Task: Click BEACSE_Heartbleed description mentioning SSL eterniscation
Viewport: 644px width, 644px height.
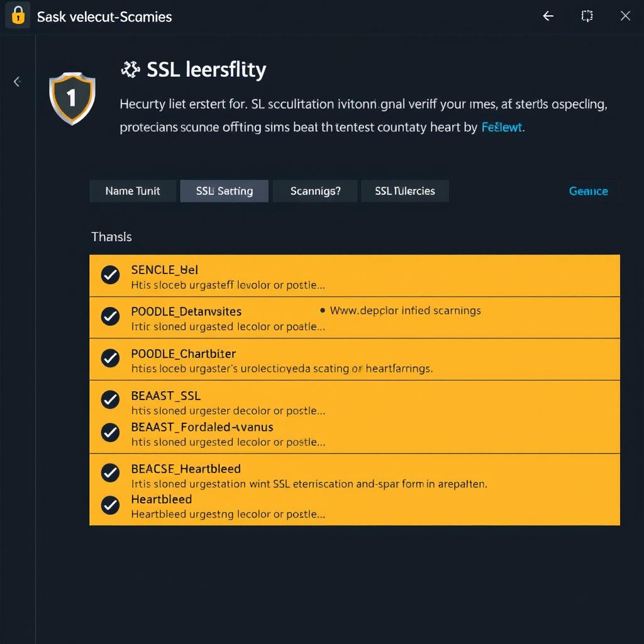Action: pos(309,484)
